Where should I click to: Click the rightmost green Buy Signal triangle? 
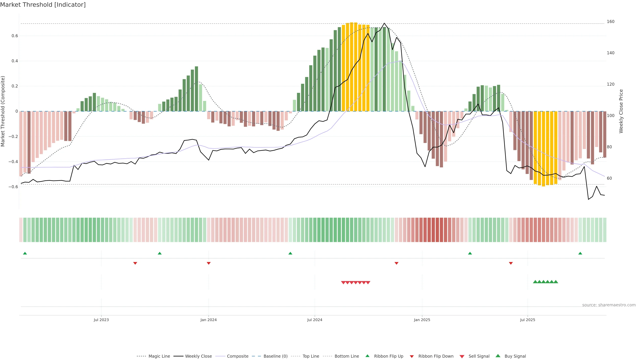(x=556, y=282)
